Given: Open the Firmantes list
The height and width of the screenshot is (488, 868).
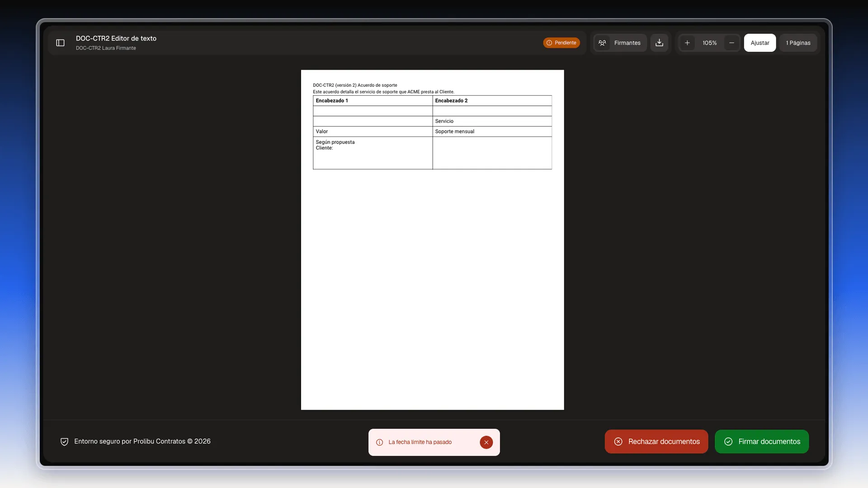Looking at the screenshot, I should point(620,43).
